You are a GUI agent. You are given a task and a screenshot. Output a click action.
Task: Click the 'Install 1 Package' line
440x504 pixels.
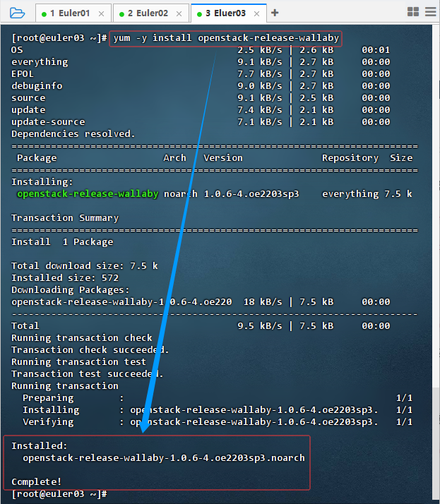pyautogui.click(x=62, y=241)
